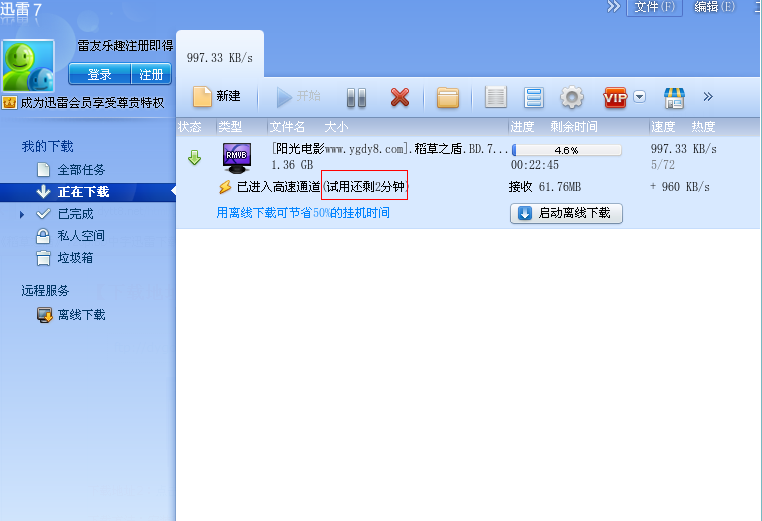Click the 4.6% download progress bar

567,150
